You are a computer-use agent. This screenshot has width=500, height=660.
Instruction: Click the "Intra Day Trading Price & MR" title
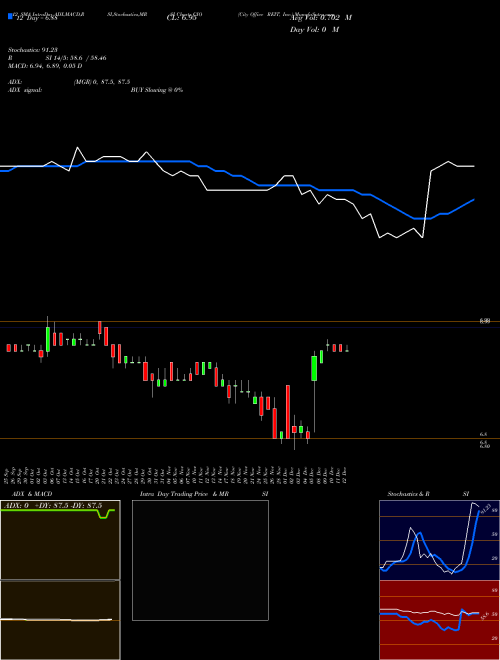point(184,494)
